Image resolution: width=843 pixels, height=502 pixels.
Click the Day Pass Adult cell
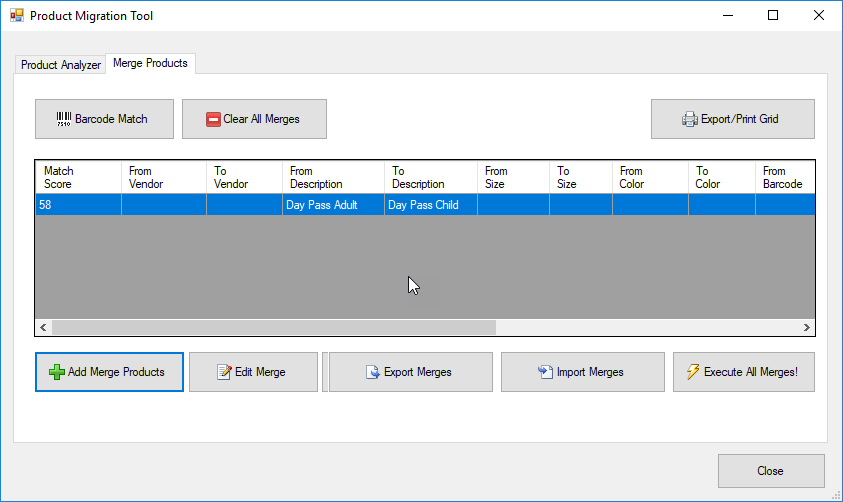333,205
